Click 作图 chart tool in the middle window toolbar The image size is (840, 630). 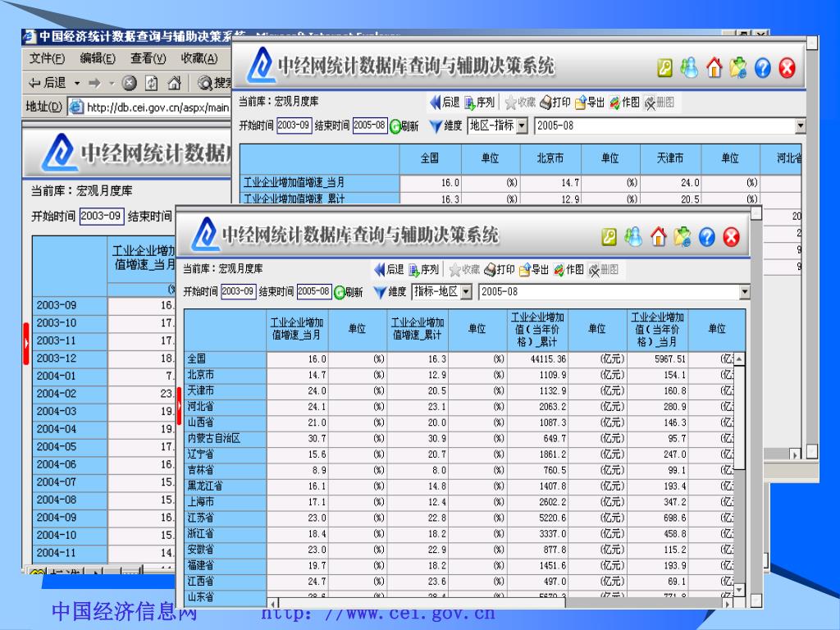click(624, 103)
